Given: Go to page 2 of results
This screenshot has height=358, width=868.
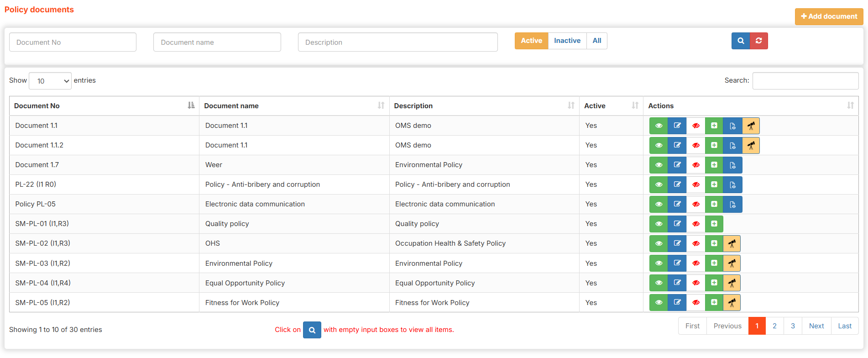Looking at the screenshot, I should [774, 326].
